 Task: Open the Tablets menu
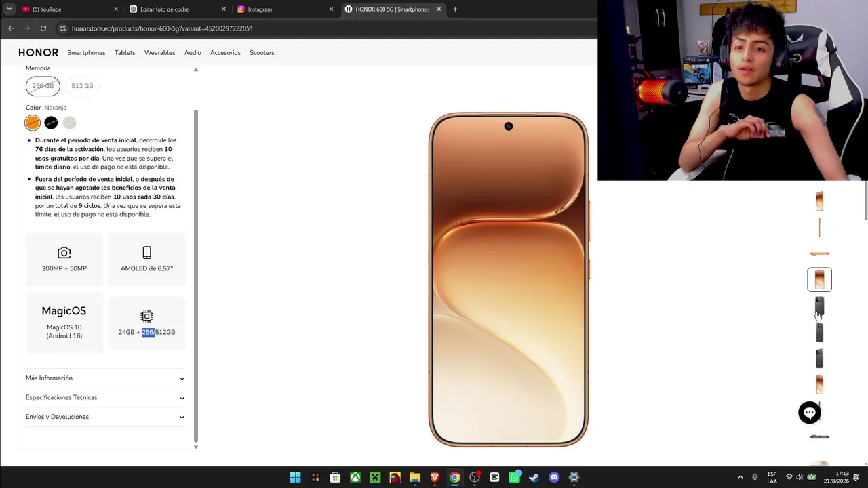125,52
